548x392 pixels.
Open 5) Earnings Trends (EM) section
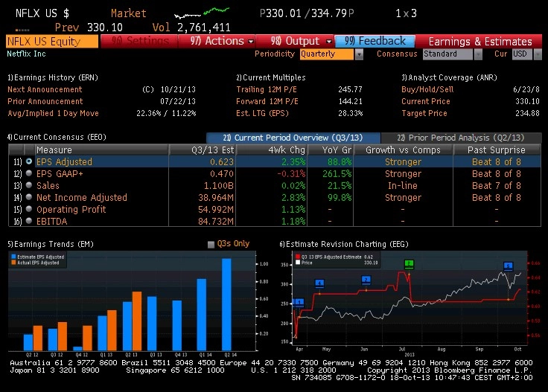pyautogui.click(x=51, y=244)
